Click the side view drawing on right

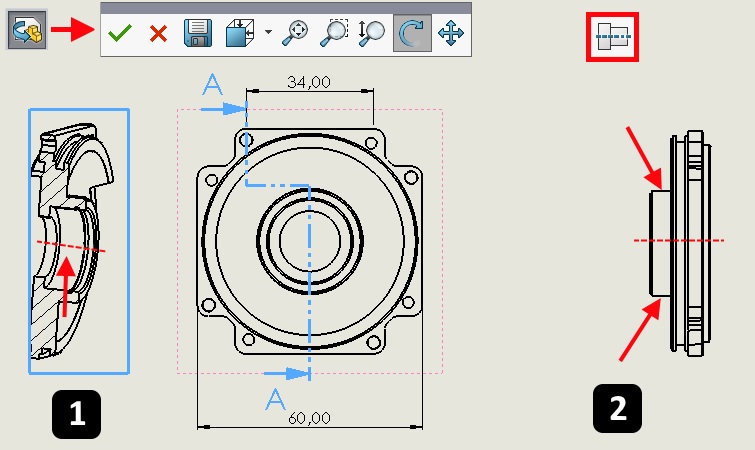coord(680,243)
